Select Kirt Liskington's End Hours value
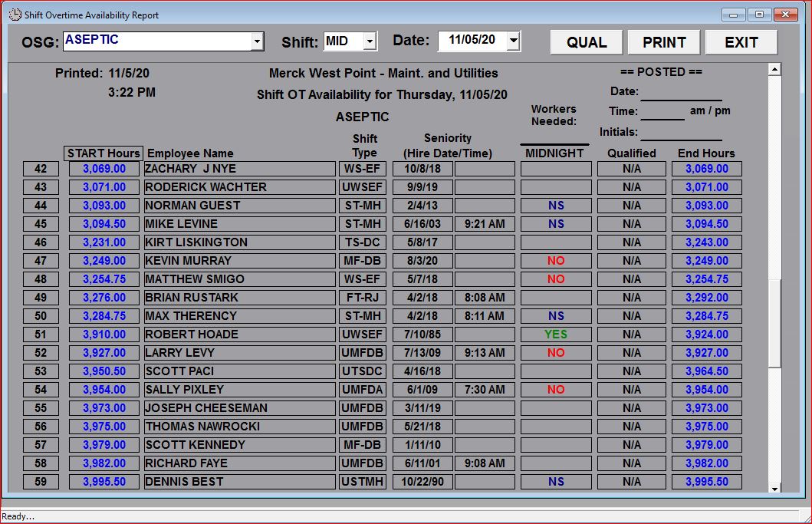This screenshot has height=524, width=812. pyautogui.click(x=706, y=242)
